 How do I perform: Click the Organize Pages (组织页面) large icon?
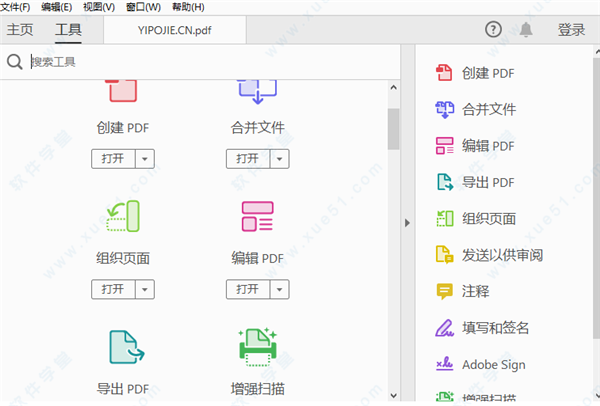coord(123,216)
